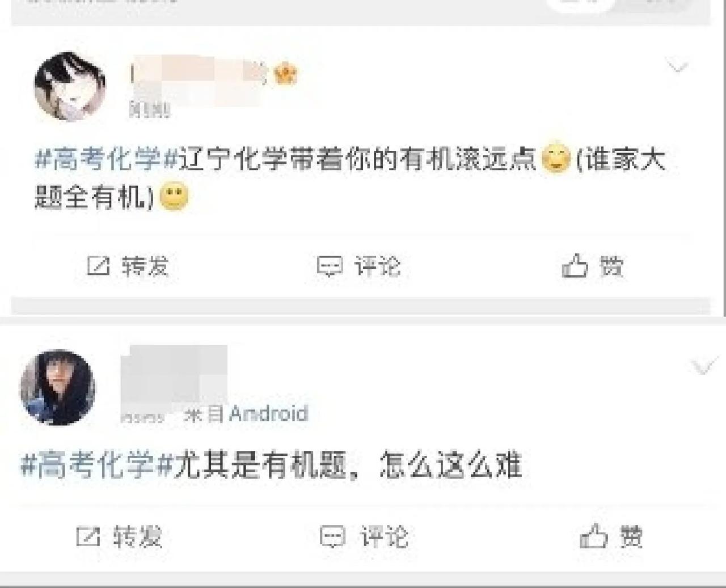Click 评论 label on second post
Image resolution: width=726 pixels, height=588 pixels.
coord(384,536)
